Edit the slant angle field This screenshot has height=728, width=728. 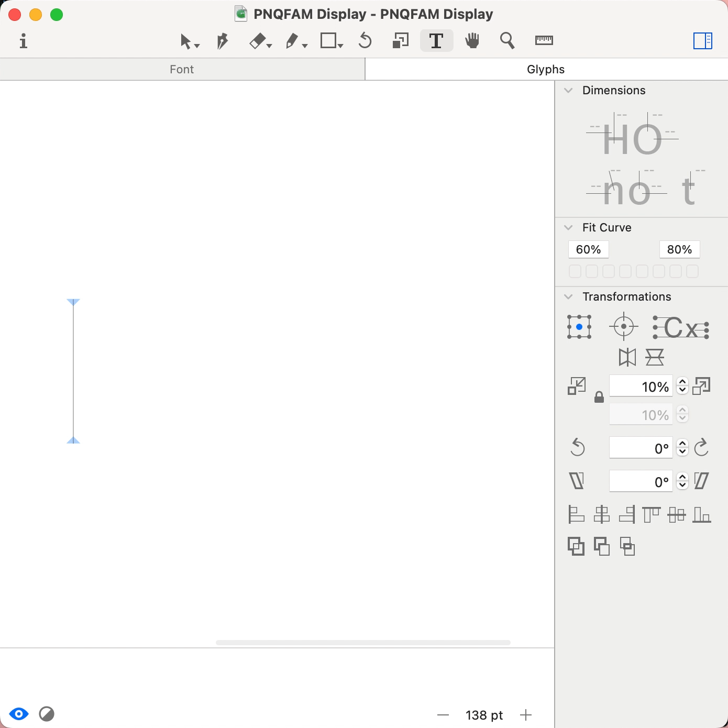(x=641, y=481)
